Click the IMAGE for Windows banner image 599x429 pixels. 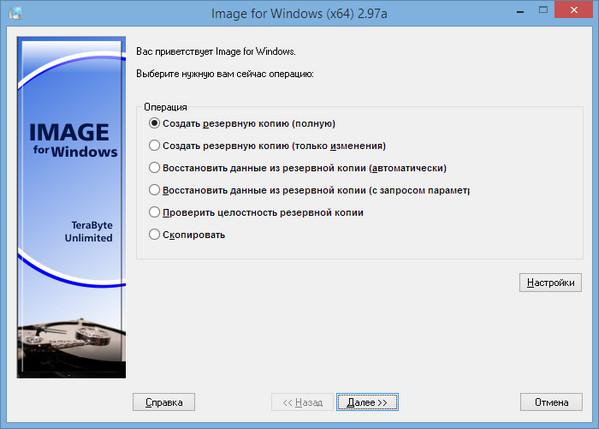click(71, 207)
